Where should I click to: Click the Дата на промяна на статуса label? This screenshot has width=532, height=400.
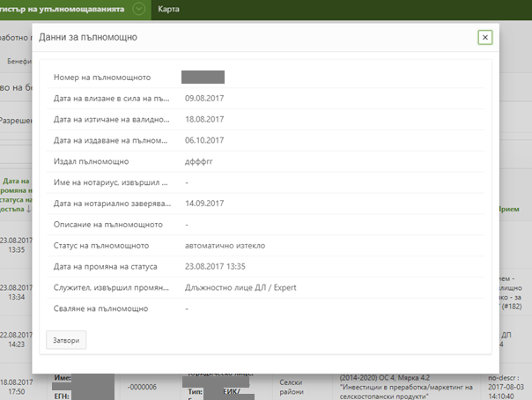coord(106,267)
